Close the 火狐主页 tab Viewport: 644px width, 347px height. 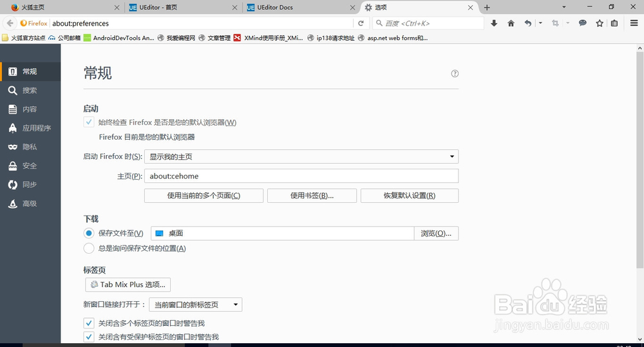[x=117, y=7]
